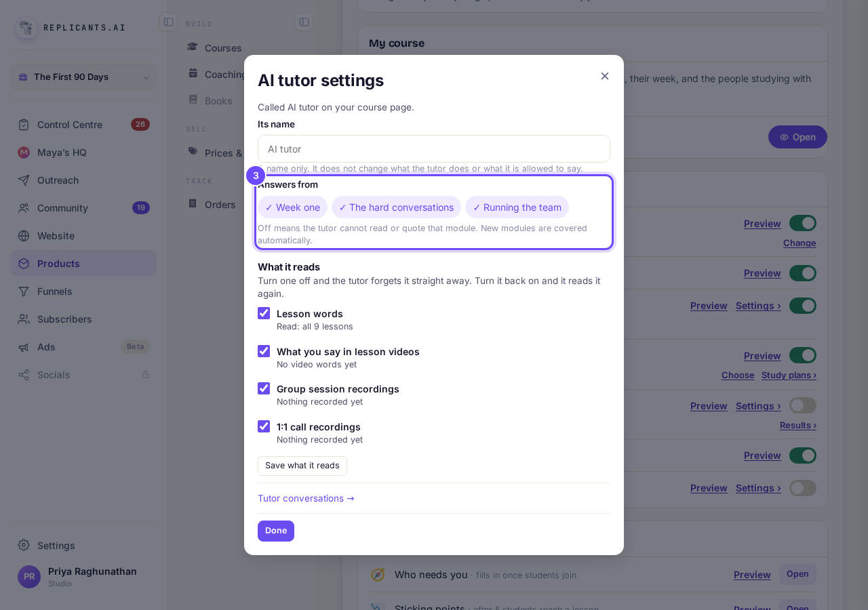Click the Books icon in Build section
The image size is (868, 610).
pyautogui.click(x=193, y=100)
